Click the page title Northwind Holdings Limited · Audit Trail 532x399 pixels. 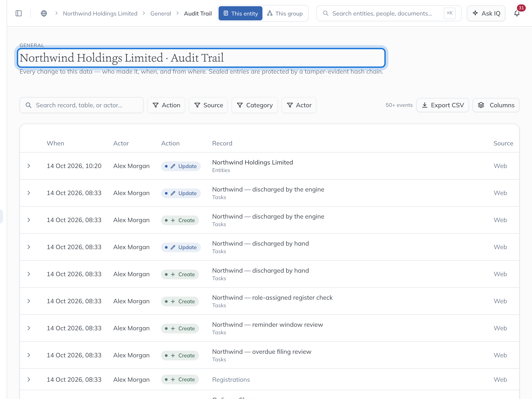pos(122,58)
